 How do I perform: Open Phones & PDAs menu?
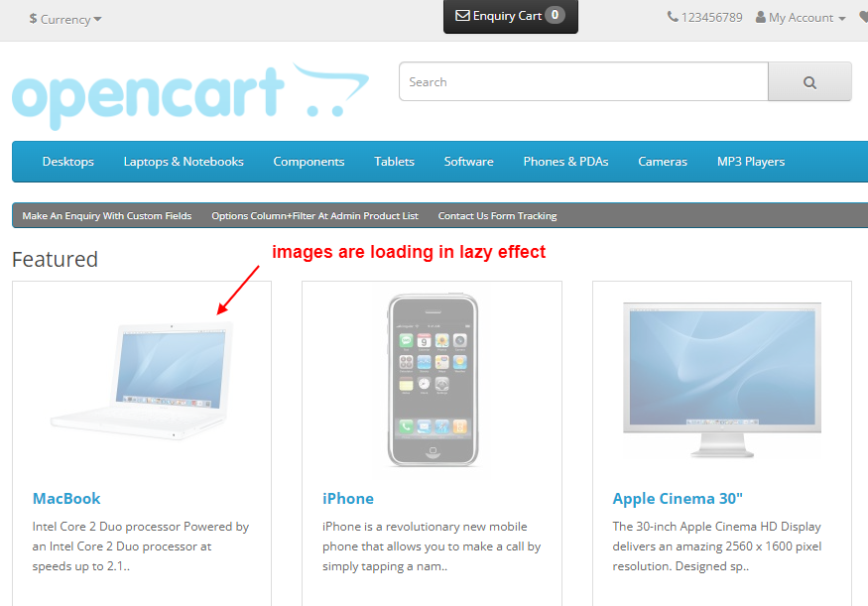[x=565, y=162]
